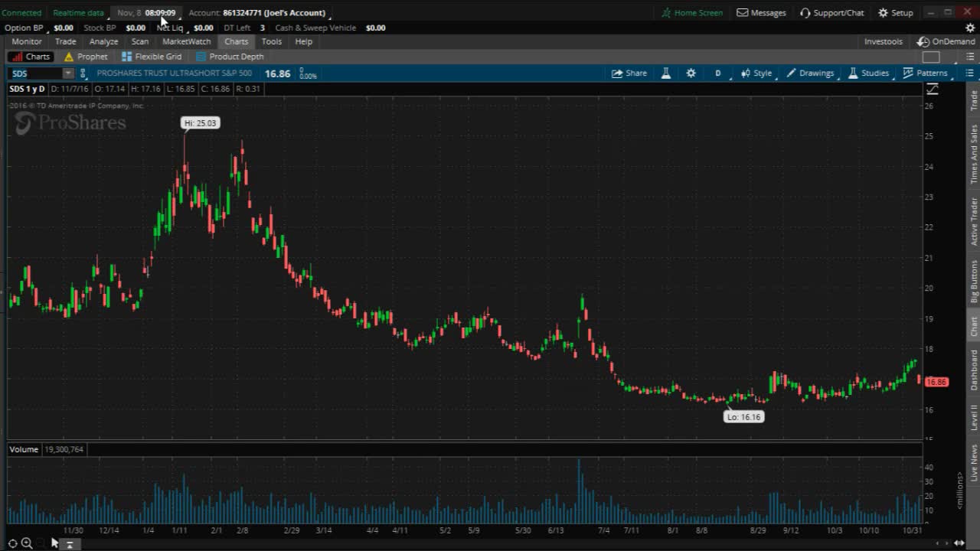The height and width of the screenshot is (551, 980).
Task: Open the Drawings tools menu
Action: pyautogui.click(x=811, y=73)
